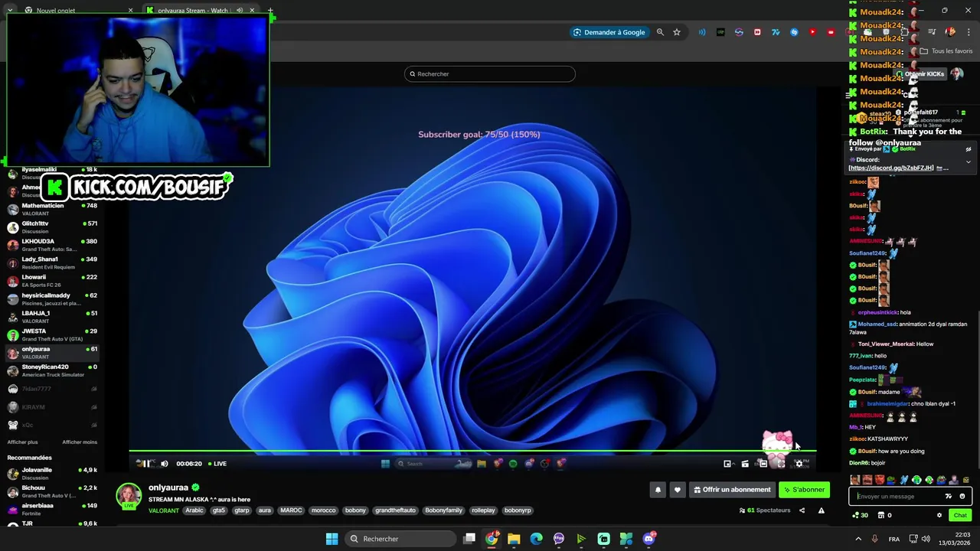The height and width of the screenshot is (551, 980).
Task: Expand the pinned message chevron
Action: click(968, 161)
